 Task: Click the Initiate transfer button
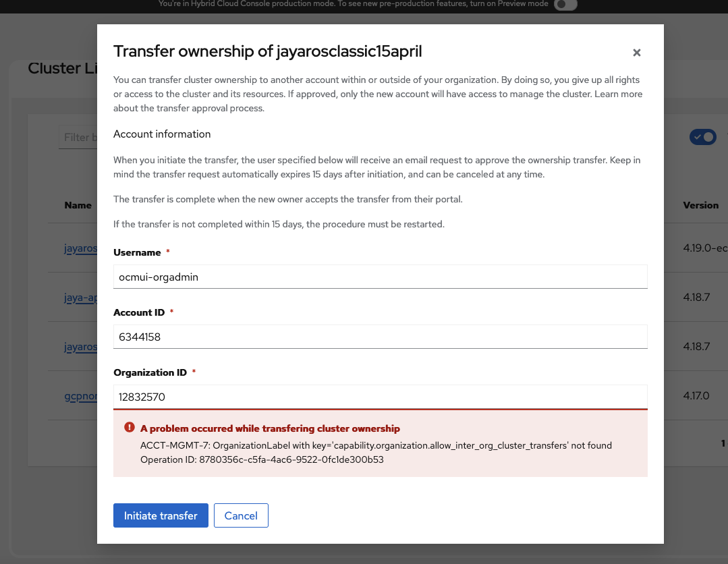click(x=161, y=515)
